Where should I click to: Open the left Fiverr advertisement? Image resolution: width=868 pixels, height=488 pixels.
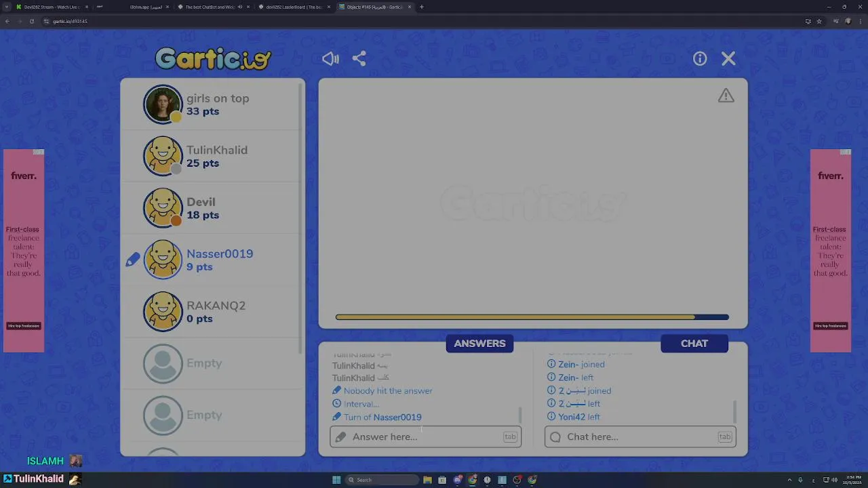(24, 251)
